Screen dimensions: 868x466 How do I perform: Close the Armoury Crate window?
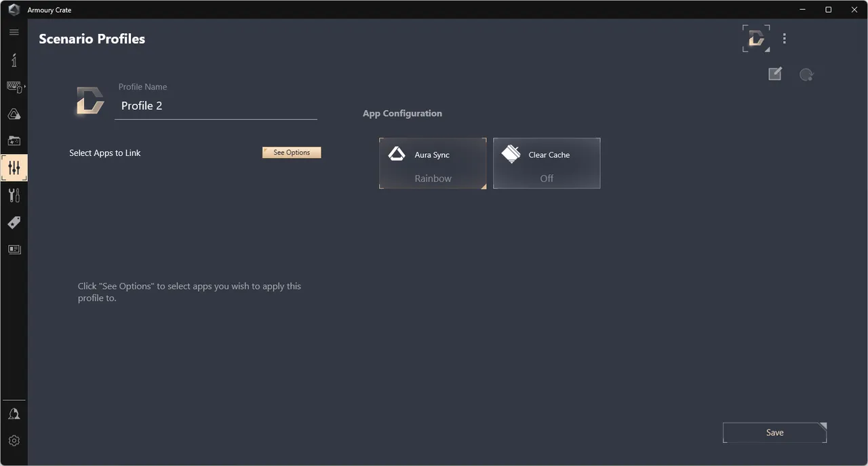pyautogui.click(x=854, y=10)
